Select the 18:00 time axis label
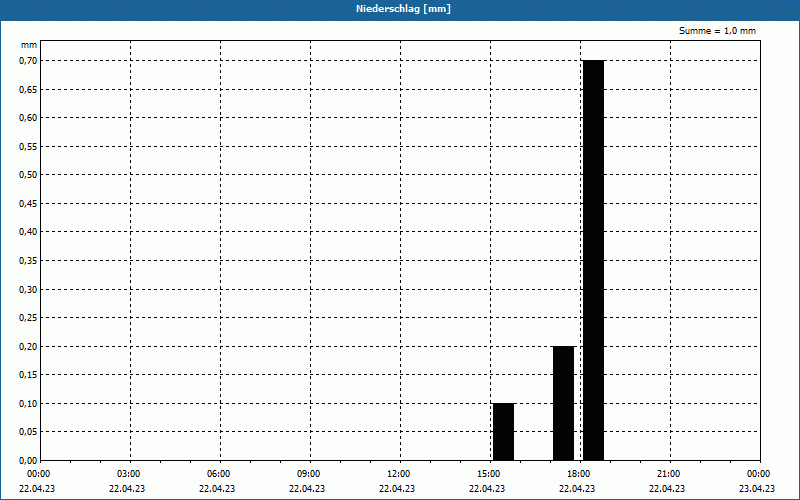This screenshot has height=500, width=800. click(x=579, y=474)
